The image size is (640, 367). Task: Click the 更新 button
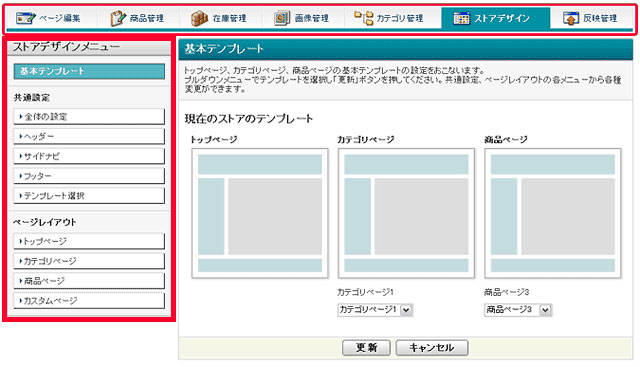click(366, 347)
